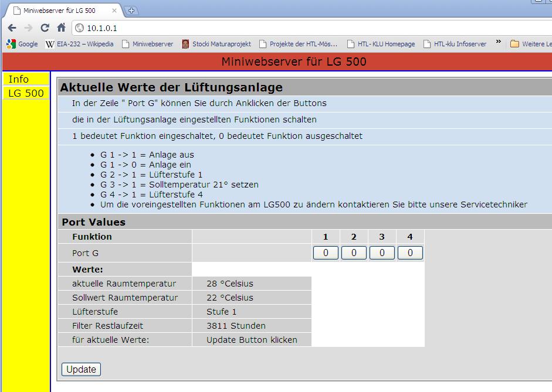Expand the bookmarks overflow chevron
552x392 pixels.
click(499, 43)
